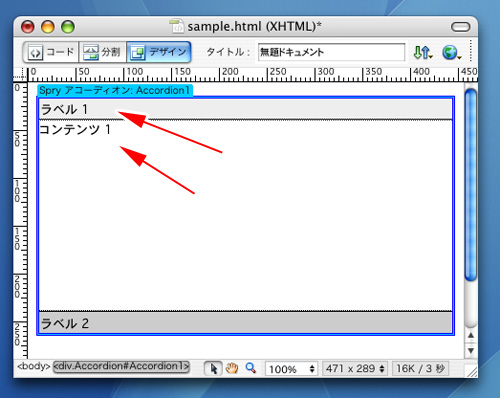Click the vertical scrollbar thumb
Screen dimensions: 500x398
click(x=471, y=185)
